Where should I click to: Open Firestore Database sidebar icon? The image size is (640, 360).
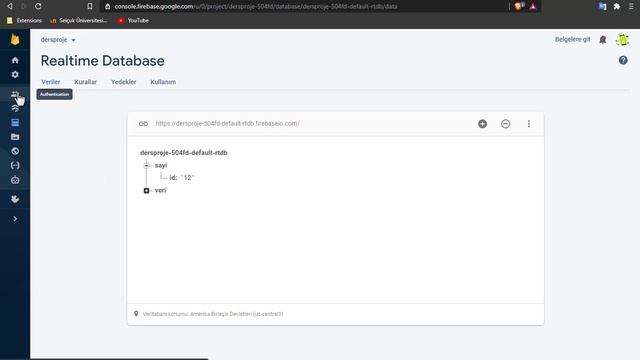tap(15, 109)
